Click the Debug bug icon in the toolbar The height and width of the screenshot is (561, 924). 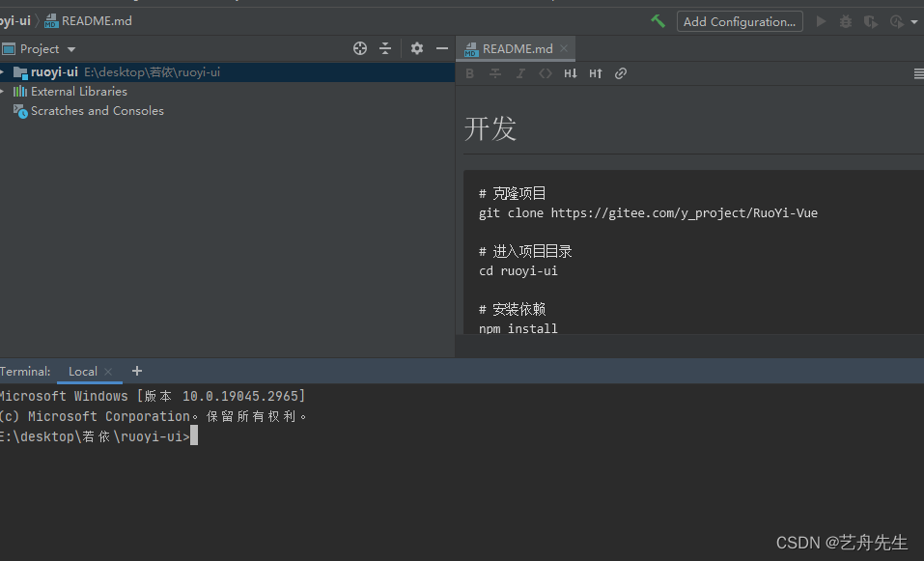tap(845, 20)
